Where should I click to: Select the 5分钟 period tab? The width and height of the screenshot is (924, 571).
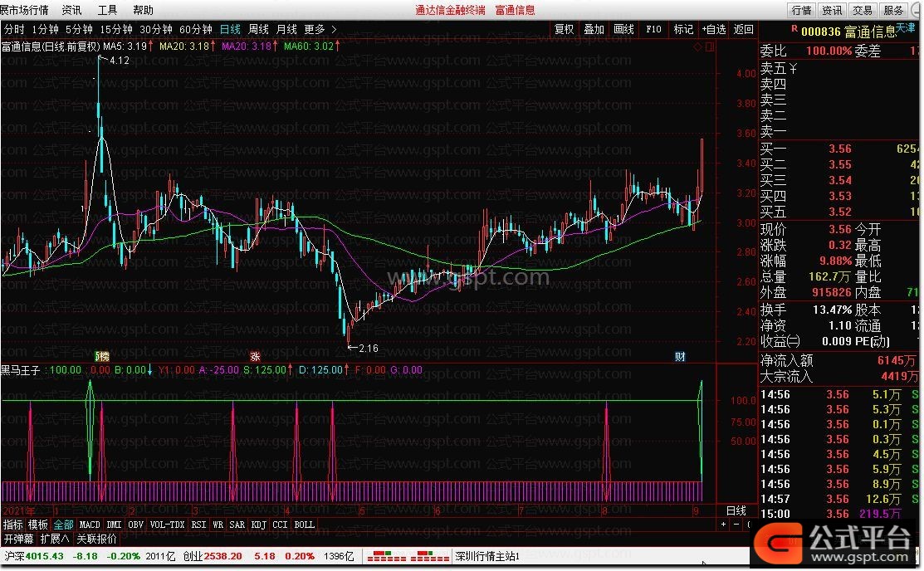tap(79, 30)
